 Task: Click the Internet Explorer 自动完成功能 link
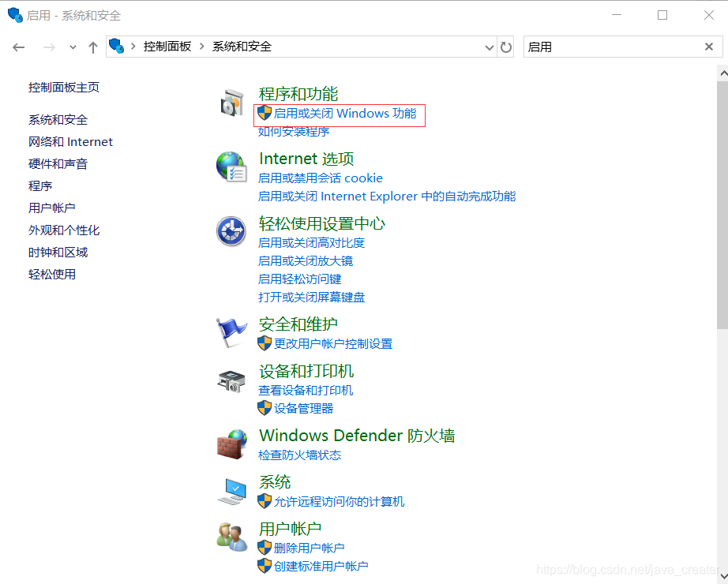point(387,197)
